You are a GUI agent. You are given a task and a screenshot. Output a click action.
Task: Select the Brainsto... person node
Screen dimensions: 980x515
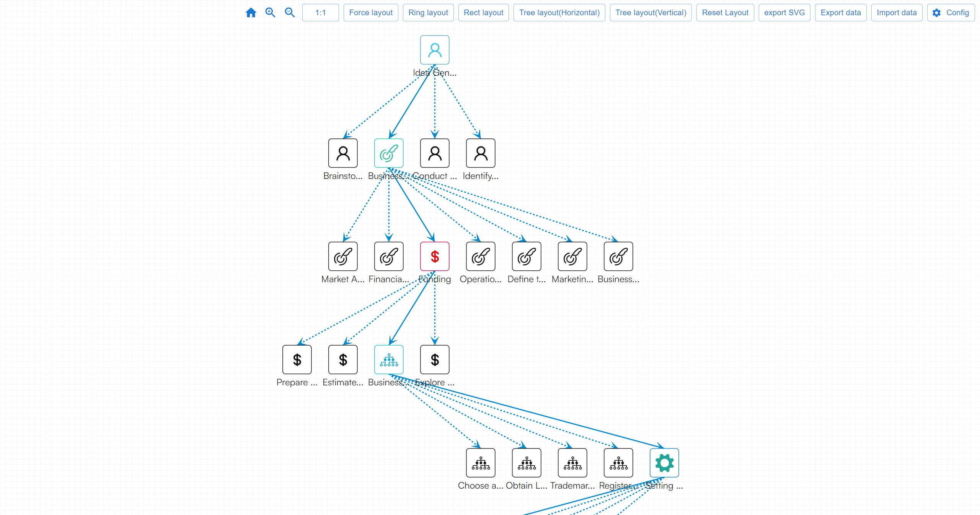(x=343, y=153)
